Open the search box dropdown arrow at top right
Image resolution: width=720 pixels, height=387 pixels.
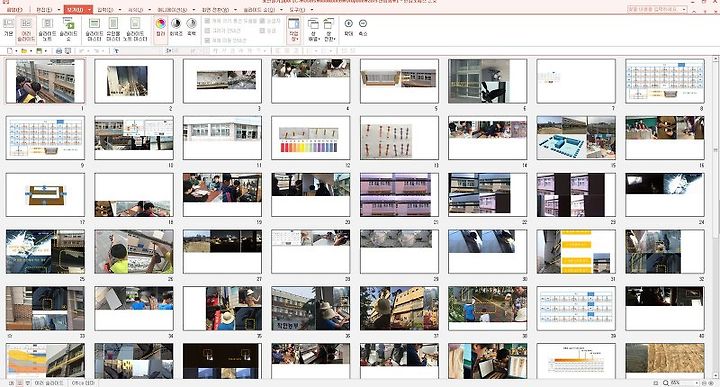click(684, 9)
